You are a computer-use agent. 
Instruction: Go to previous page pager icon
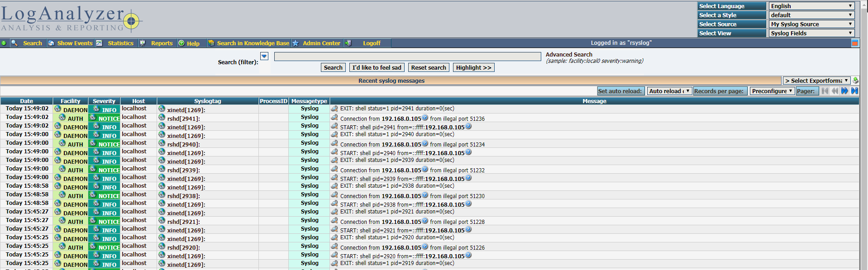pyautogui.click(x=835, y=91)
